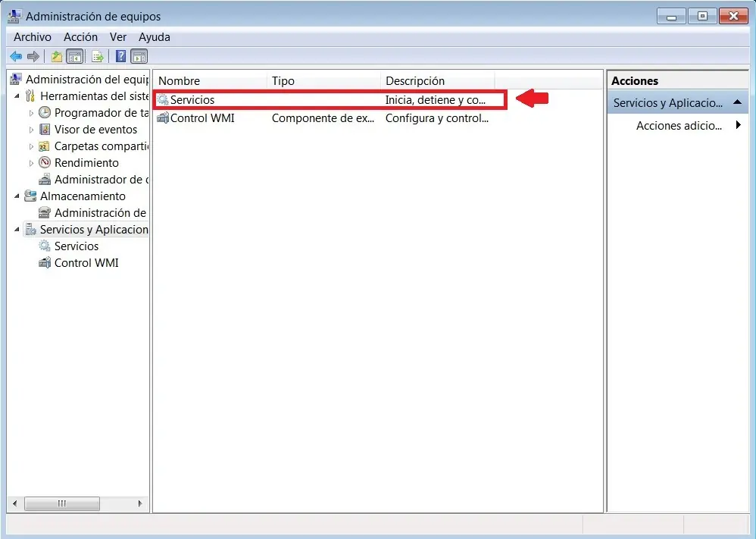
Task: Select the Control WMI label in the results list
Action: click(202, 118)
